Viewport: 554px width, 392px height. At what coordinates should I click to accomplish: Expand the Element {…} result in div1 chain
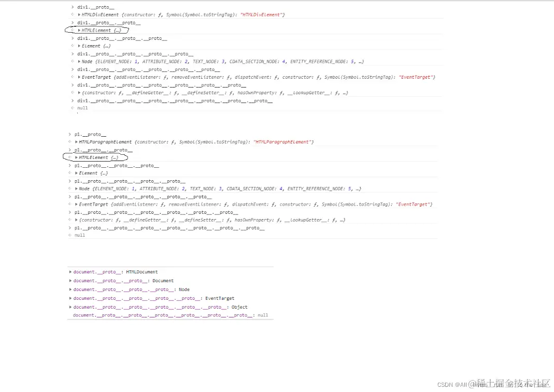[x=79, y=46]
